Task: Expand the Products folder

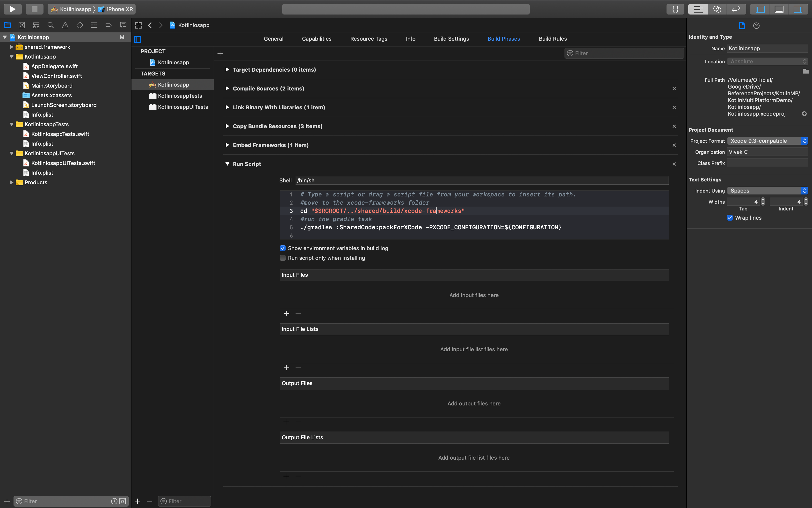Action: (x=11, y=182)
